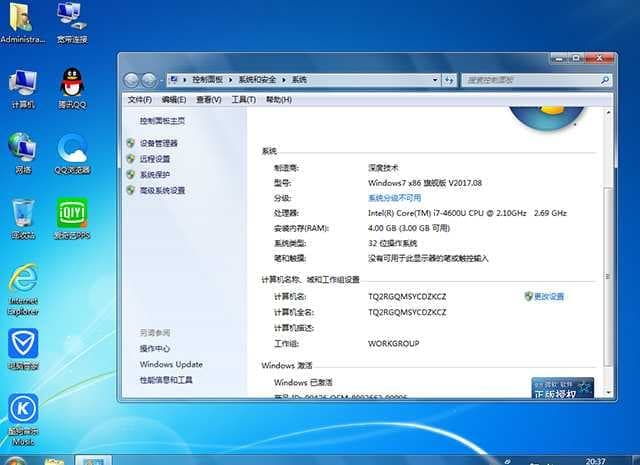640x465 pixels.
Task: Click the WORKGROUP workgroup value
Action: pyautogui.click(x=393, y=343)
